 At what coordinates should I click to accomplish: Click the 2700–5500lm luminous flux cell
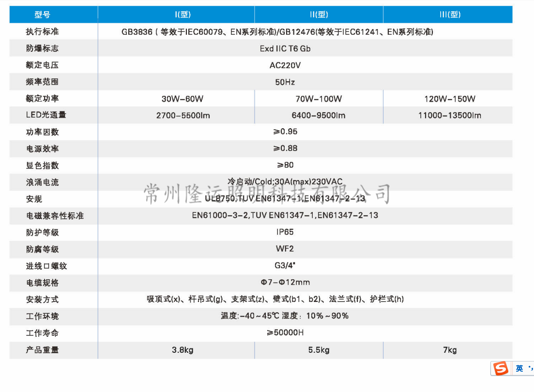[x=183, y=116]
